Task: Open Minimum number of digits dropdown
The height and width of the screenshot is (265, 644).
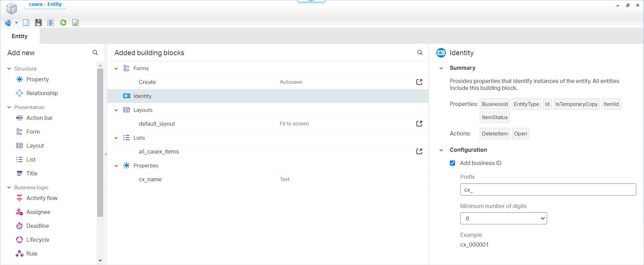Action: pyautogui.click(x=504, y=218)
